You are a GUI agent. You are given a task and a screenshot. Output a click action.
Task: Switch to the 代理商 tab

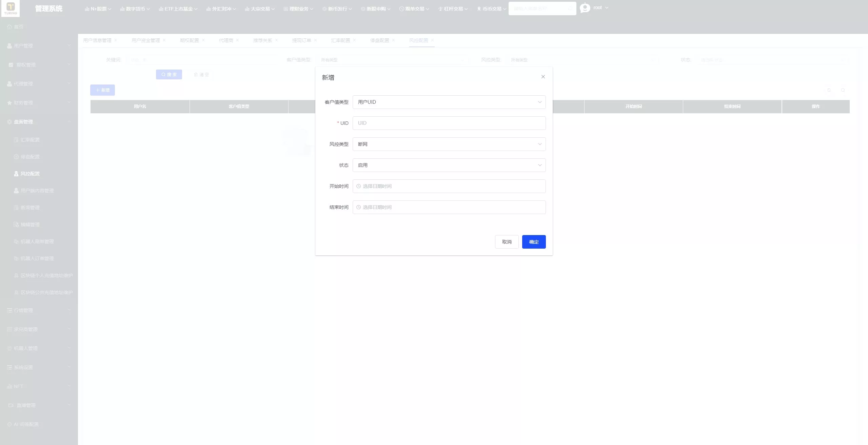click(226, 40)
